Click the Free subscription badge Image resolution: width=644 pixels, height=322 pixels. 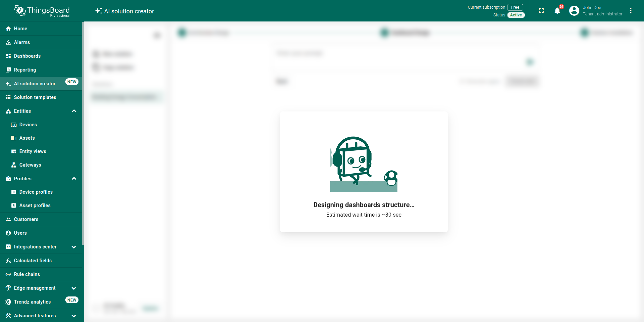click(x=515, y=7)
